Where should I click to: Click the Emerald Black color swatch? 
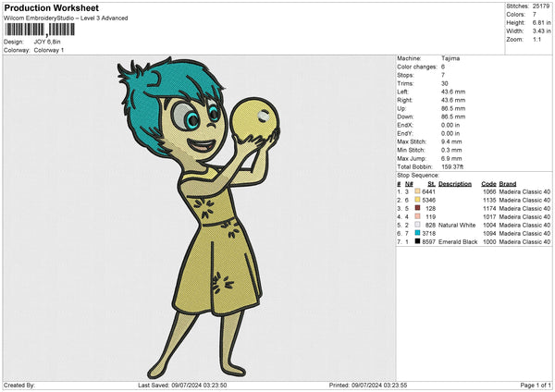[x=417, y=241]
